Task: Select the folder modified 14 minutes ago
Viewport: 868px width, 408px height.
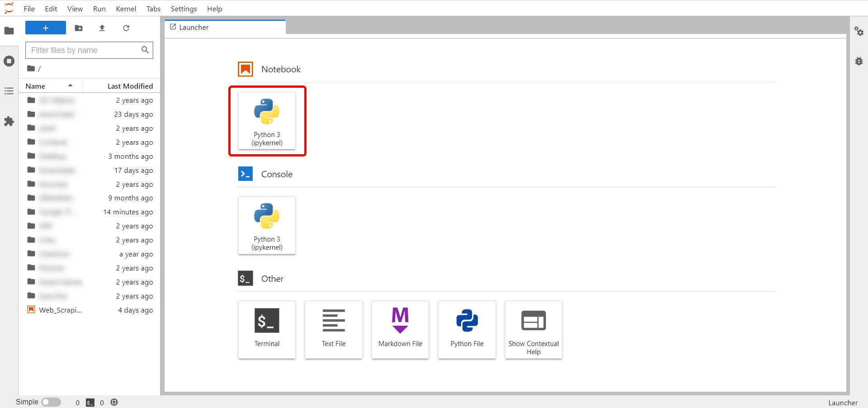Action: click(x=90, y=212)
